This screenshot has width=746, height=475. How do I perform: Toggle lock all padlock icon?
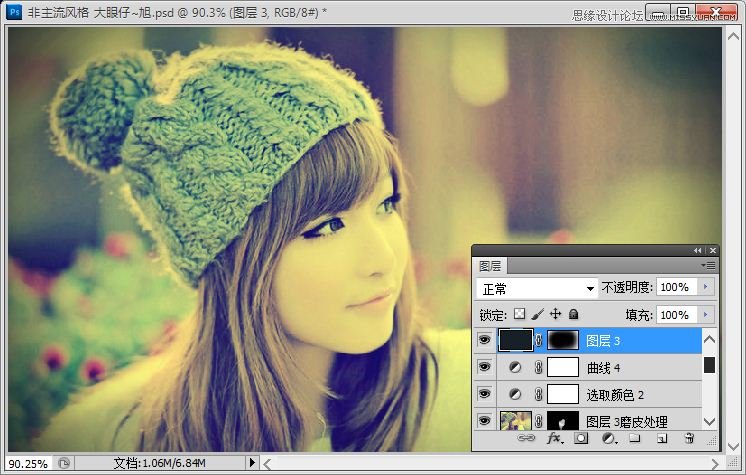574,314
